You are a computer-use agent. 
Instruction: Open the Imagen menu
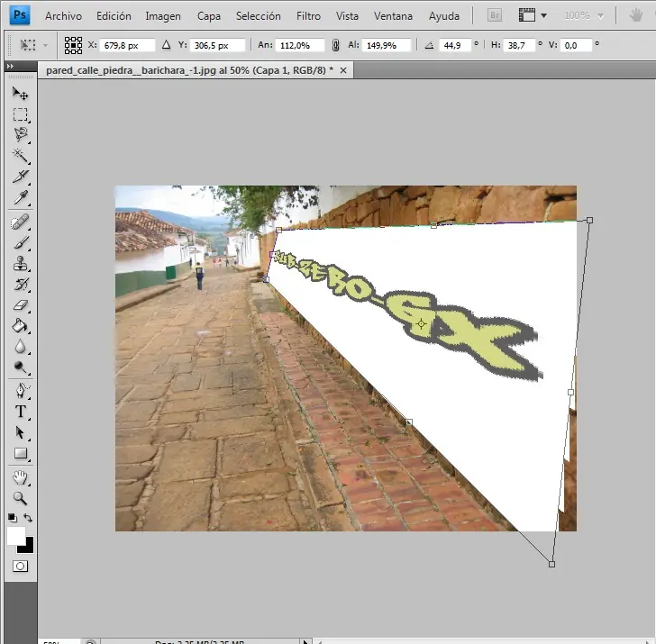tap(163, 16)
